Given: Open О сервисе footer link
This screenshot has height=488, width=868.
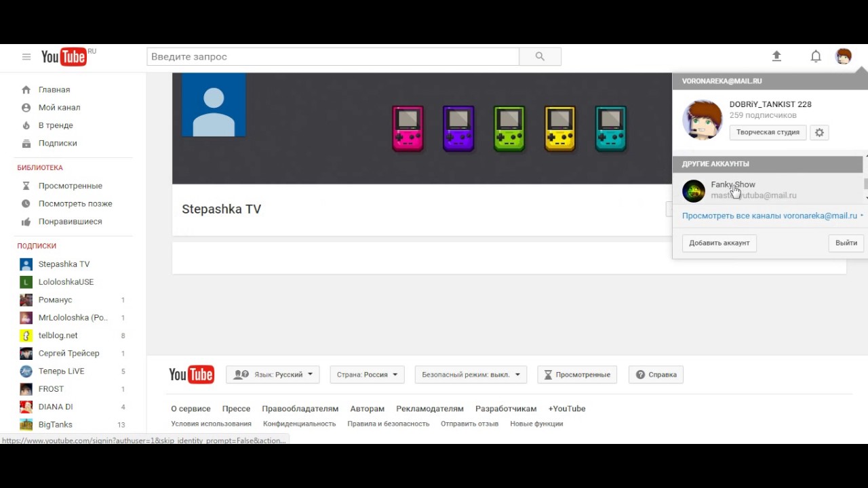Looking at the screenshot, I should [x=191, y=409].
